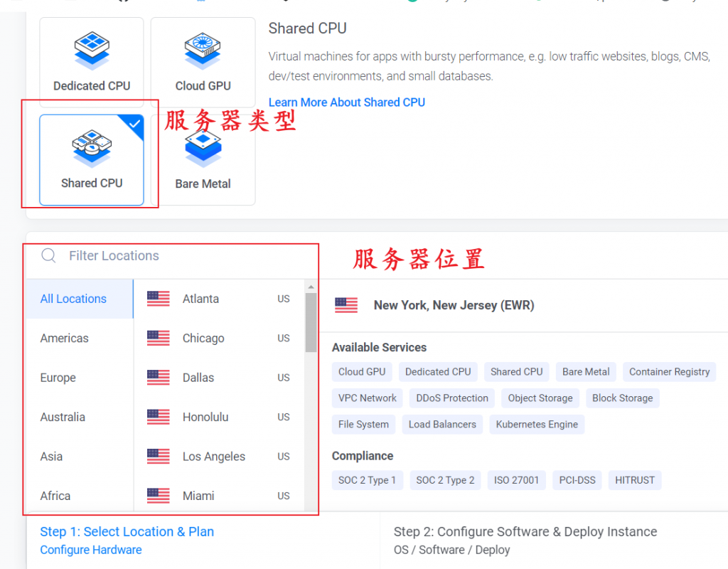The height and width of the screenshot is (569, 728).
Task: Click the search magnifier in Filter Locations
Action: [48, 256]
